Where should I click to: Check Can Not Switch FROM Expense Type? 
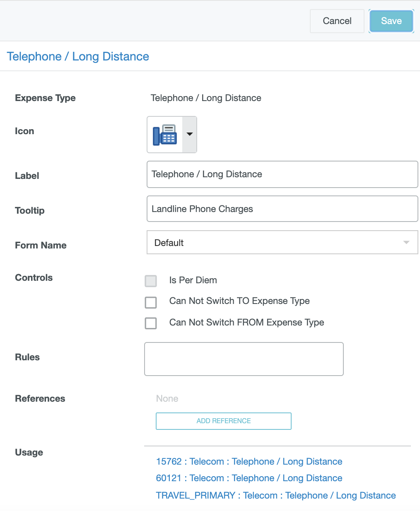(x=151, y=323)
